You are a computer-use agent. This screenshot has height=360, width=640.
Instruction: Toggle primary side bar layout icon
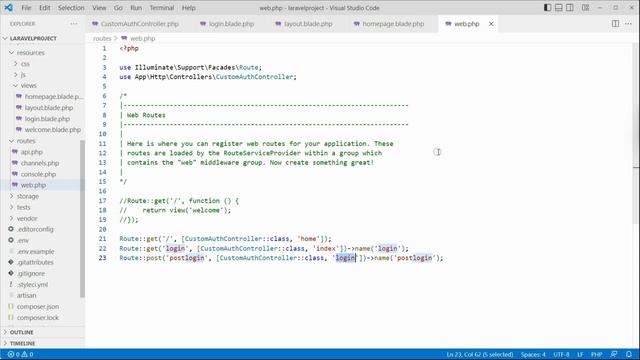click(x=547, y=8)
